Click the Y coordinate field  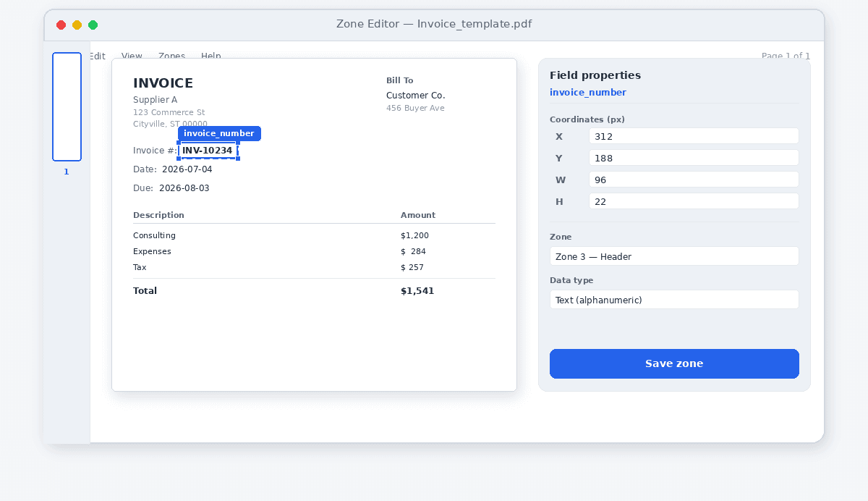point(694,158)
